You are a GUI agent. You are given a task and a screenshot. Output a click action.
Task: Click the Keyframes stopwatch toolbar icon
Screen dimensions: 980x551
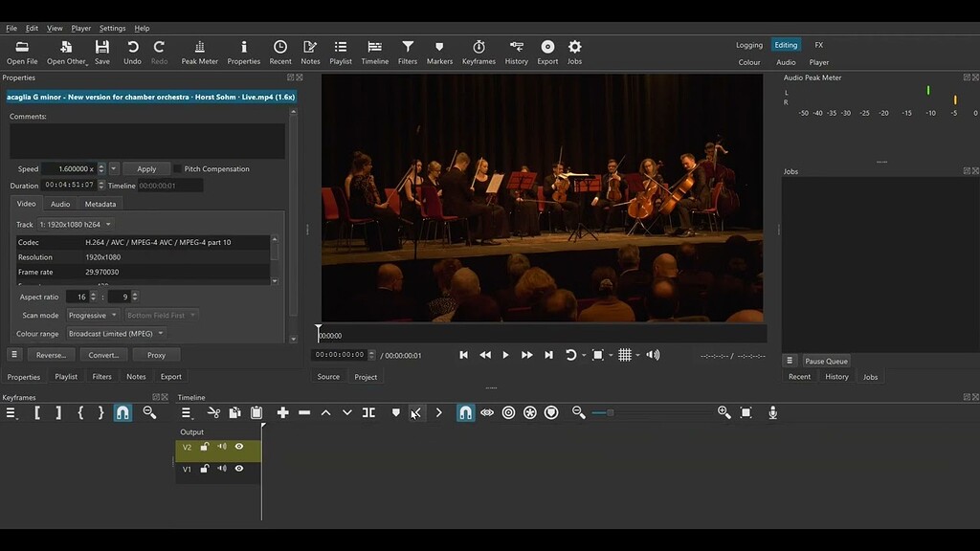(479, 52)
